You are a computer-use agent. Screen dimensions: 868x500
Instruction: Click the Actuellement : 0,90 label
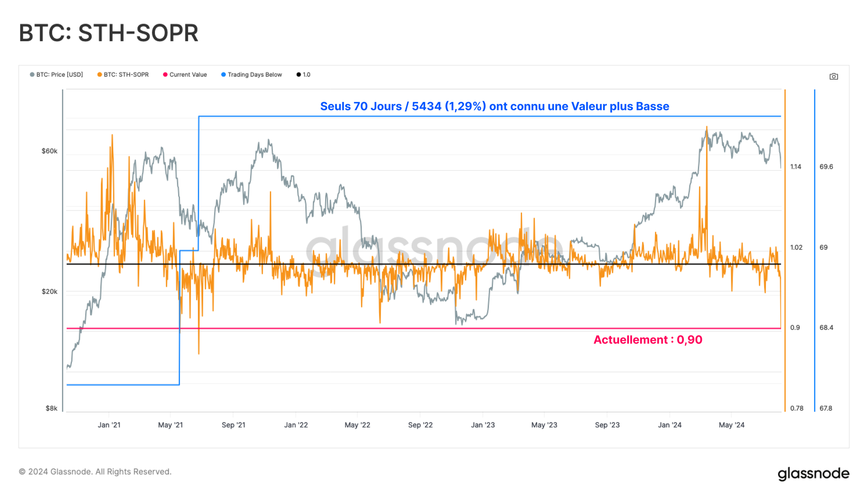648,340
